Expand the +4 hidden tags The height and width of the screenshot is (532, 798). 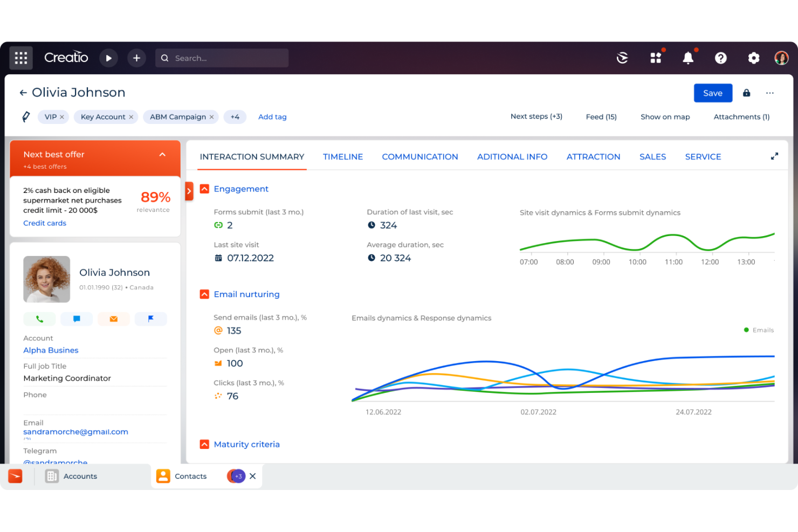235,116
